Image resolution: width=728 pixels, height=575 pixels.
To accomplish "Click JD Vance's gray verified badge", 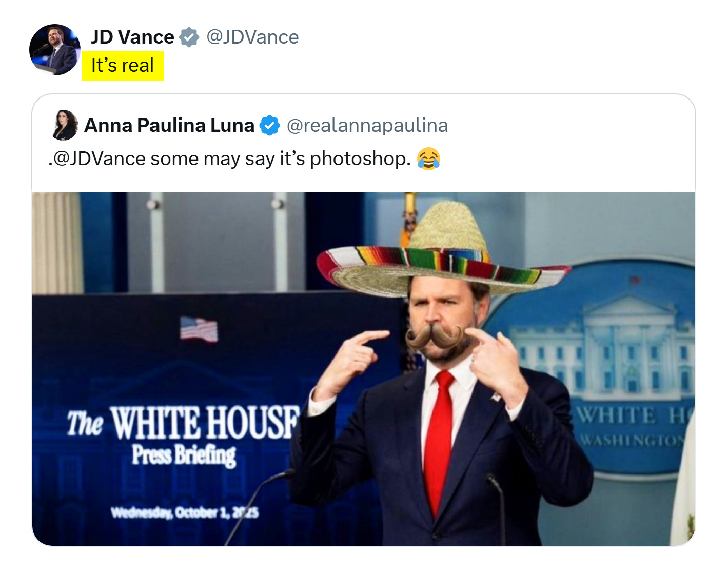I will pyautogui.click(x=189, y=37).
